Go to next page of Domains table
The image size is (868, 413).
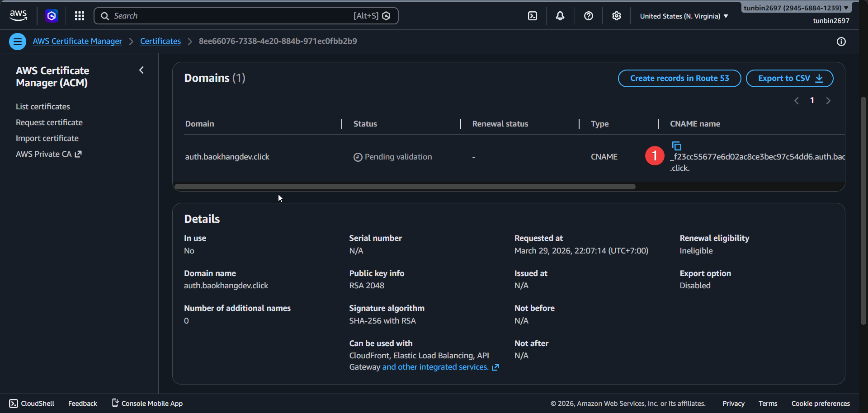pos(828,101)
